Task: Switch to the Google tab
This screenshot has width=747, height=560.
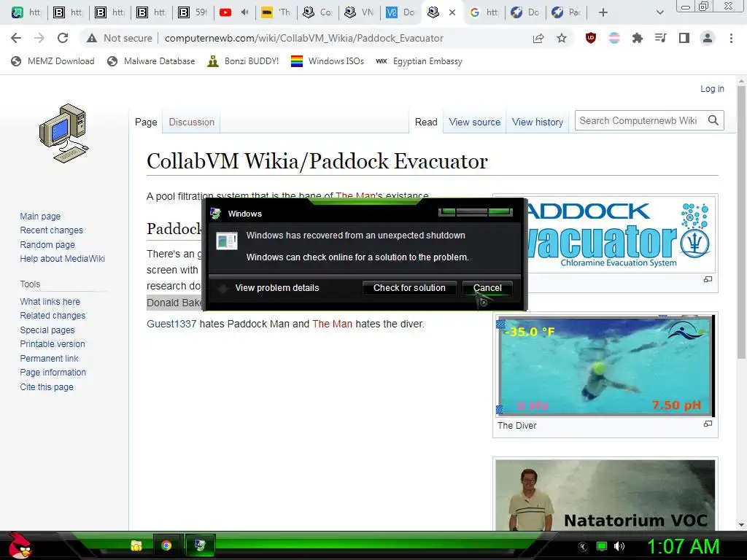Action: click(484, 12)
